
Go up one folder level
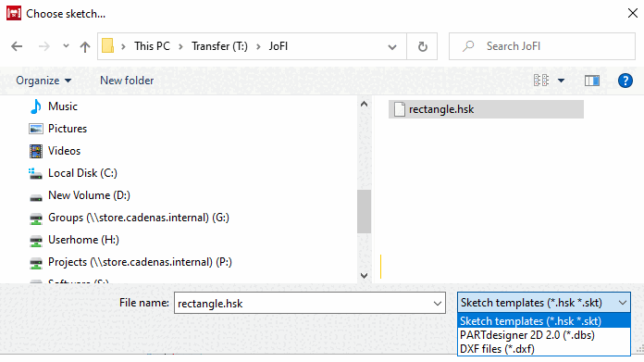(85, 46)
